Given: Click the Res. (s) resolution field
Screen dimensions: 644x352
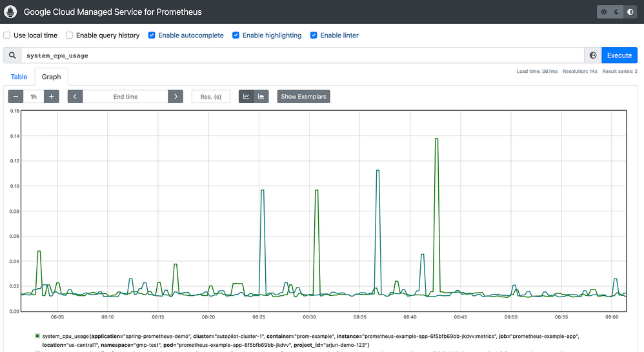Looking at the screenshot, I should 211,97.
